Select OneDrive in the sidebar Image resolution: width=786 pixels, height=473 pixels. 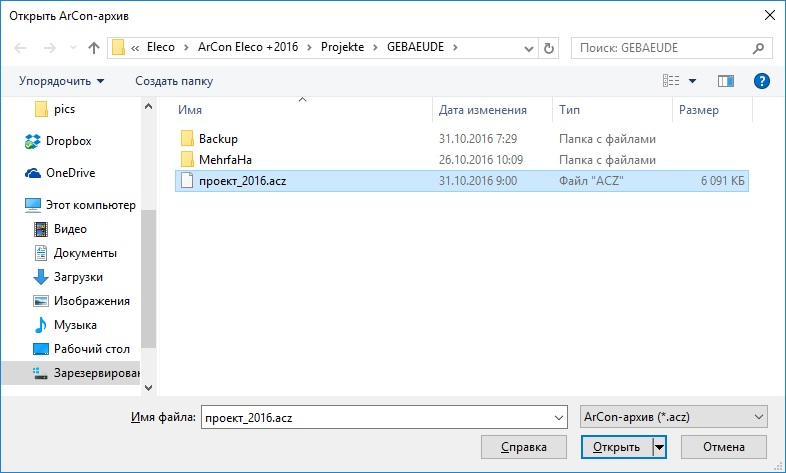pyautogui.click(x=69, y=173)
